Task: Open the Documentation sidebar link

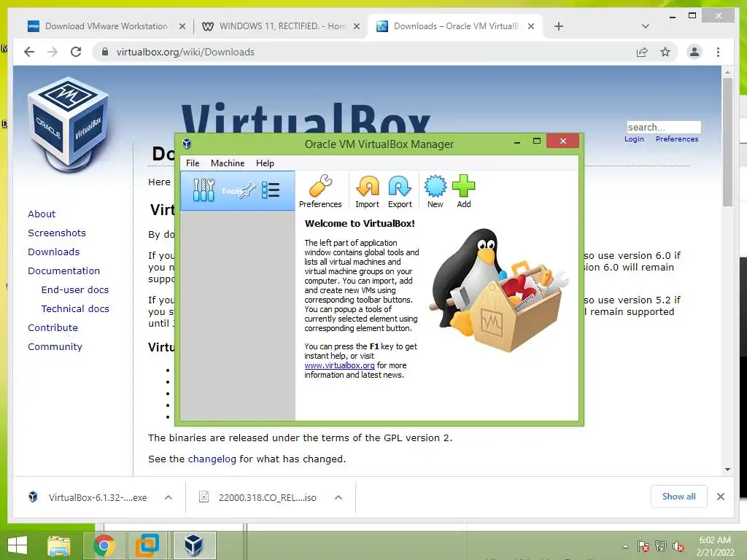Action: 64,271
